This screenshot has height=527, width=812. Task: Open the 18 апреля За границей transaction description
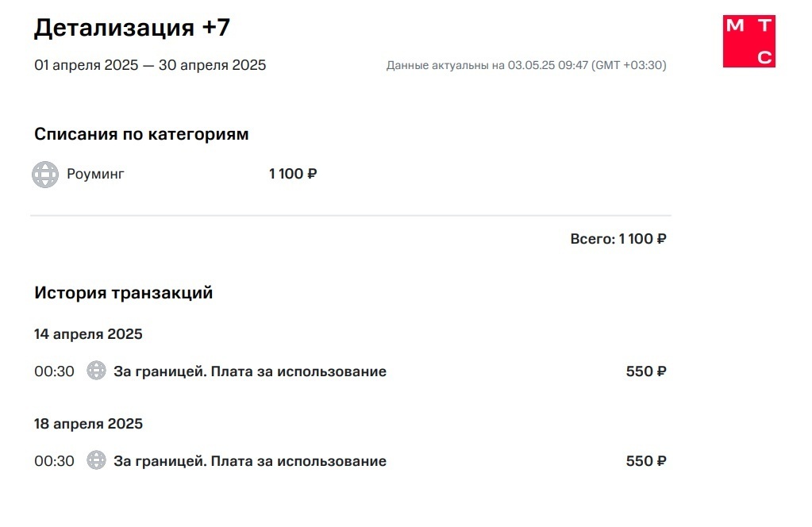(250, 461)
